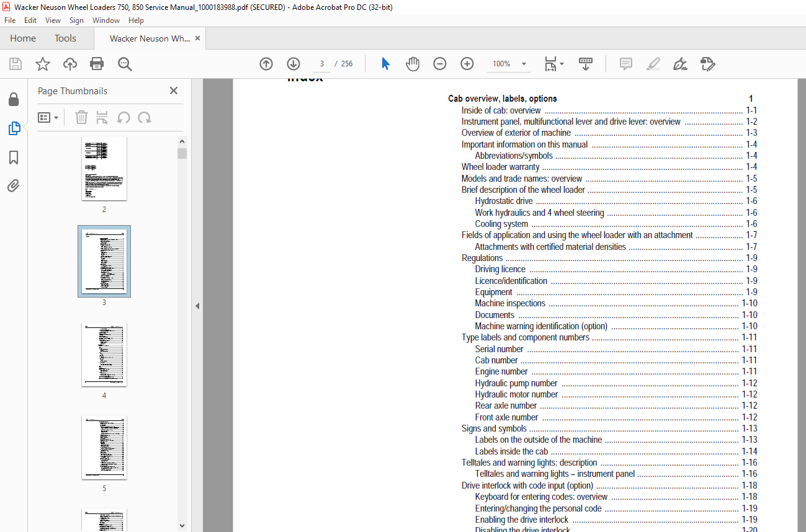Image resolution: width=806 pixels, height=532 pixels.
Task: Go to the previous page with the up arrow
Action: pyautogui.click(x=266, y=64)
